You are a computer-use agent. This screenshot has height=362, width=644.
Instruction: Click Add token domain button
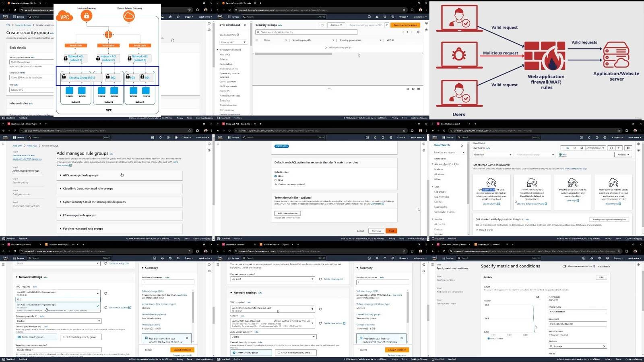287,213
